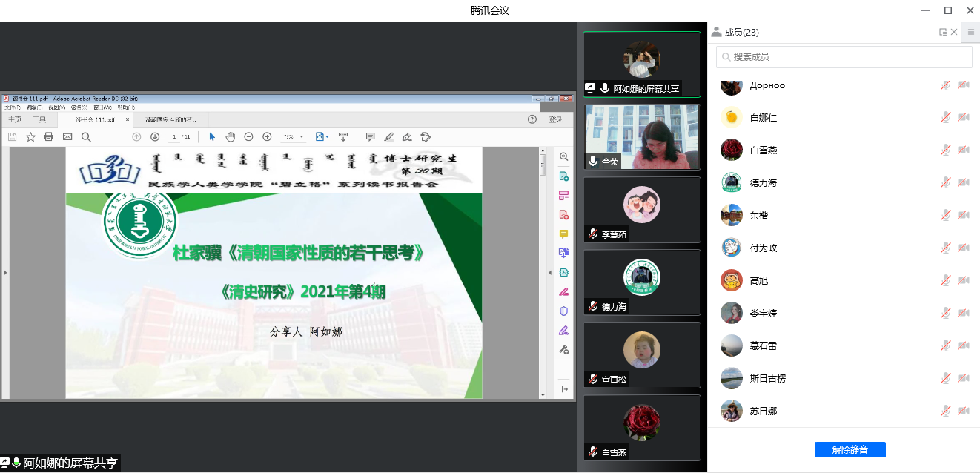Image resolution: width=980 pixels, height=473 pixels.
Task: Click the 解除静音 button
Action: [x=850, y=449]
